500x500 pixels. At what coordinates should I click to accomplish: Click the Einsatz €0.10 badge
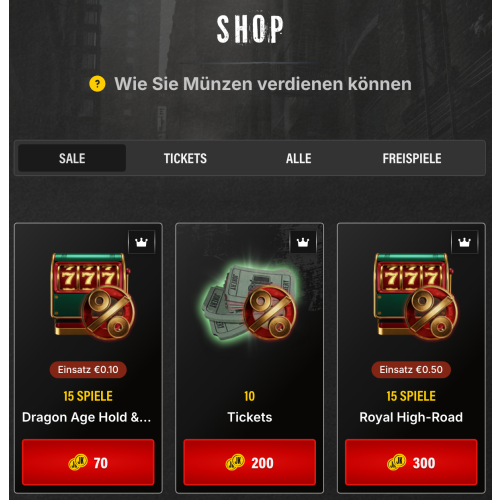[x=88, y=370]
